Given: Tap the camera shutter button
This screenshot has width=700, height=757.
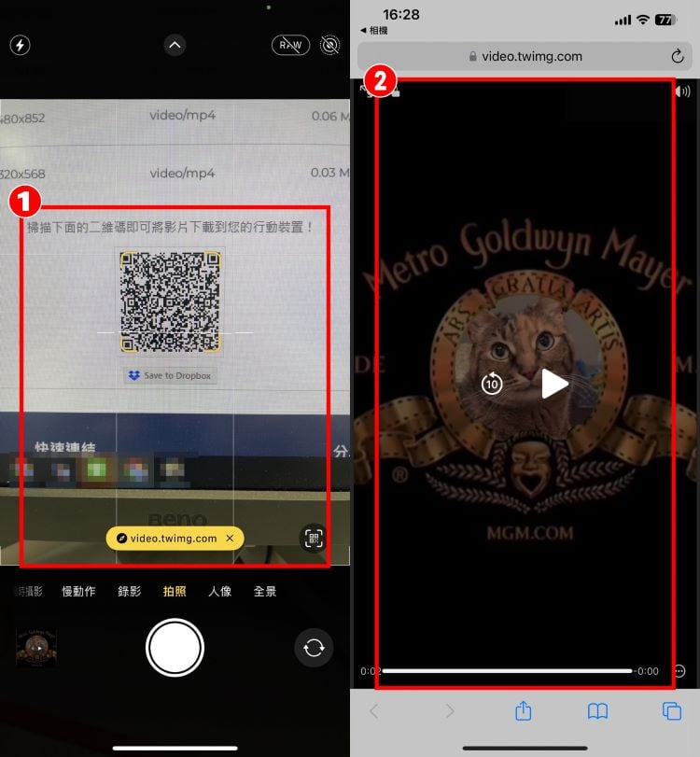Looking at the screenshot, I should point(175,648).
